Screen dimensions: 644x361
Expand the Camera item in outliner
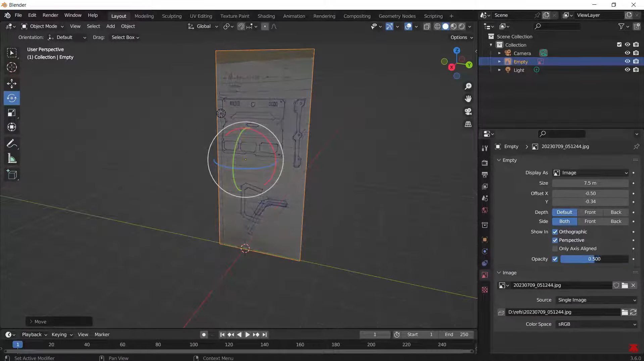tap(499, 53)
